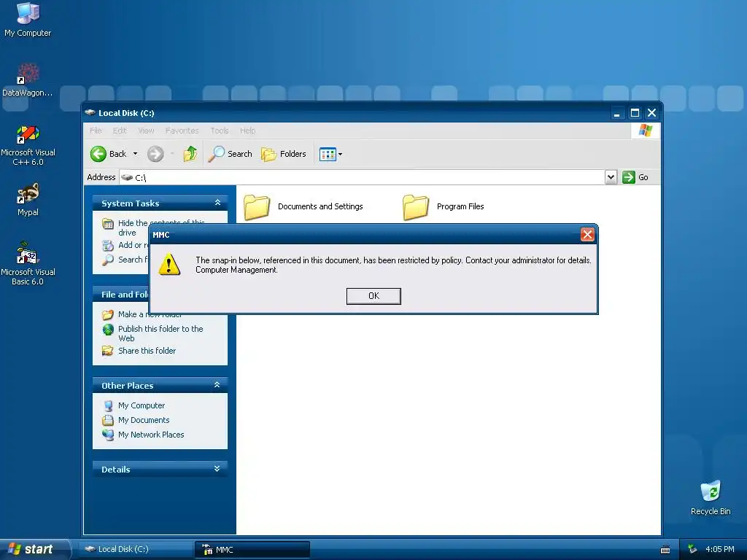The width and height of the screenshot is (747, 560).
Task: Open My Documents under Other Places
Action: [x=144, y=420]
